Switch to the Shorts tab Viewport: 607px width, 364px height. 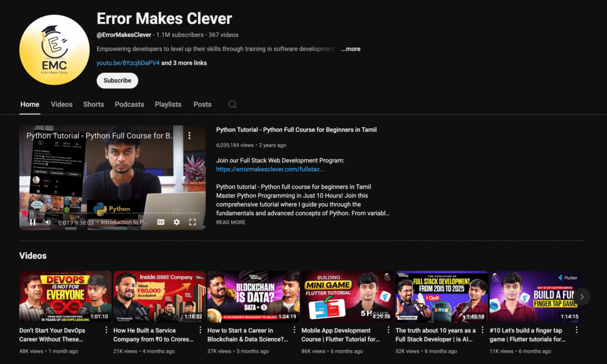coord(94,104)
